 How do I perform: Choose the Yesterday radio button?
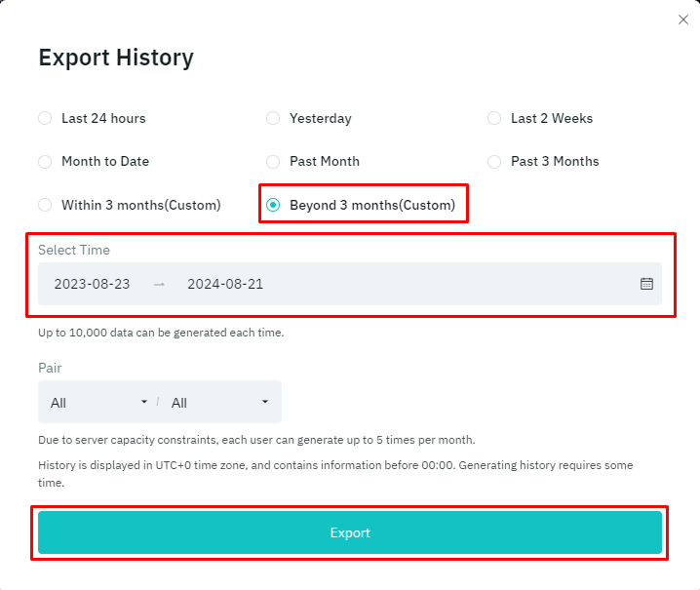coord(273,118)
